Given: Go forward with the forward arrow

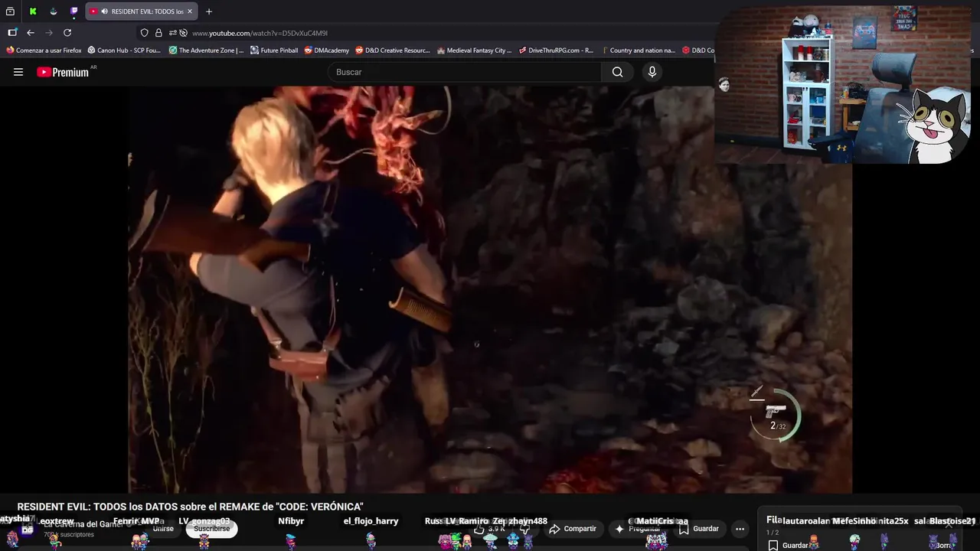Looking at the screenshot, I should (x=49, y=33).
